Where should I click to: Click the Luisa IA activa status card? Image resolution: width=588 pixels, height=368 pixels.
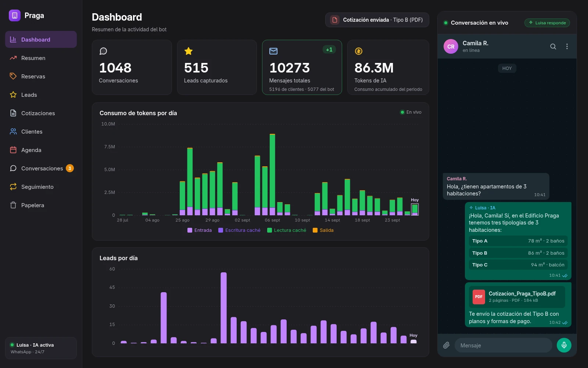41,348
